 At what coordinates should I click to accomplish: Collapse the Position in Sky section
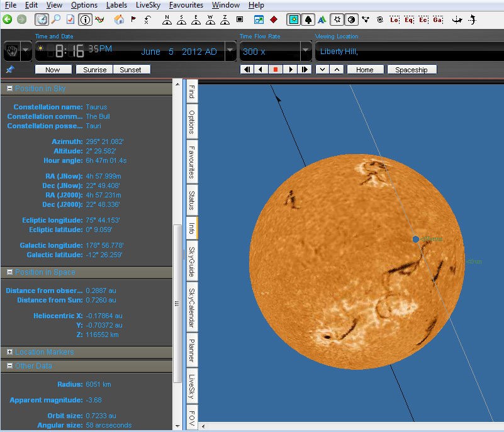[9, 89]
